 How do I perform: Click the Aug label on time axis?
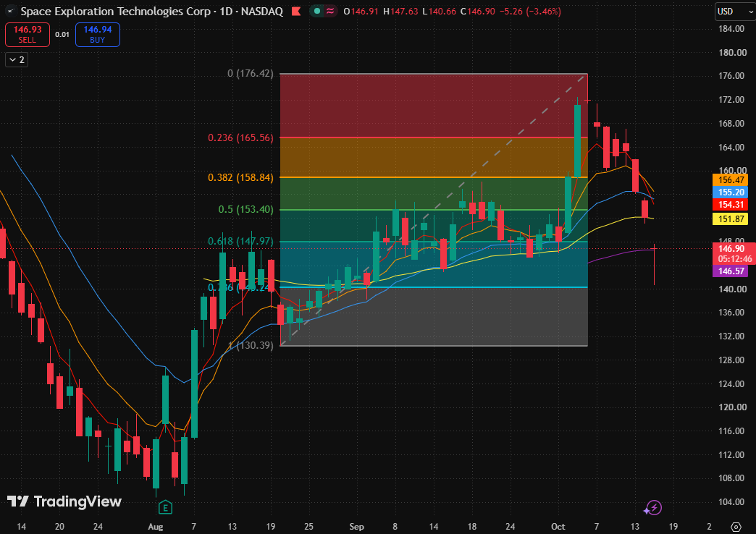pos(155,527)
